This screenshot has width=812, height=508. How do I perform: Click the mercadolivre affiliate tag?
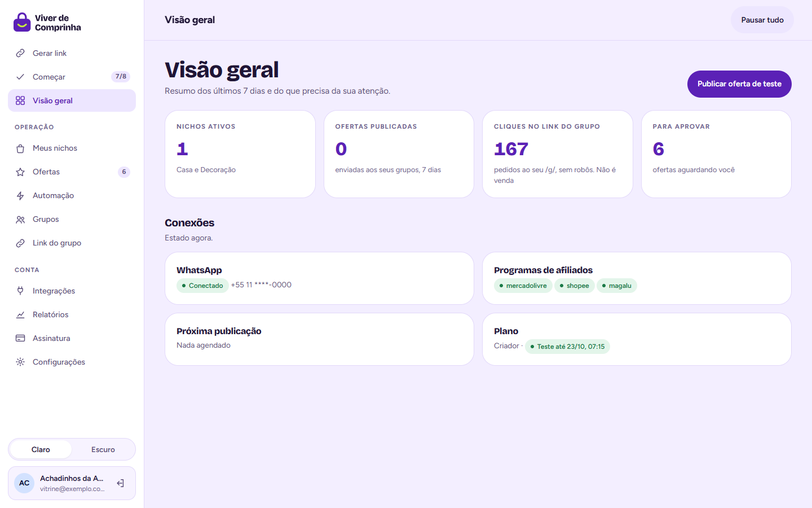click(523, 286)
